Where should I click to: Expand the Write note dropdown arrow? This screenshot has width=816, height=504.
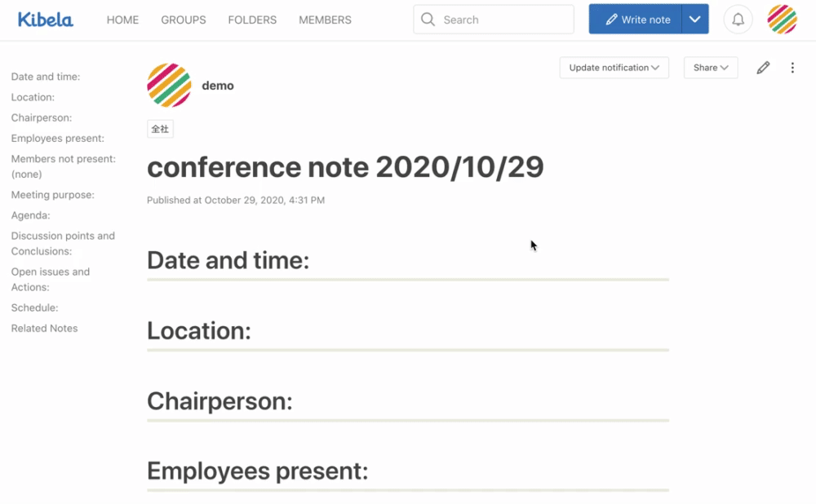[x=694, y=20]
